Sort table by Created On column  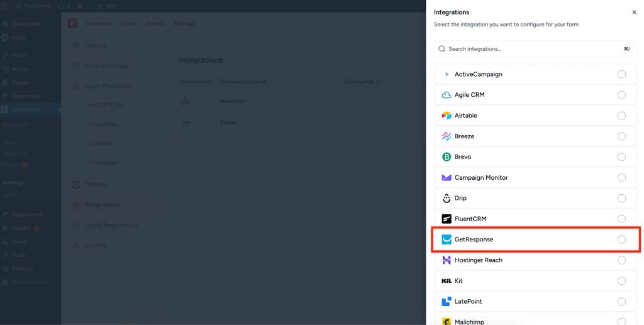pos(362,82)
